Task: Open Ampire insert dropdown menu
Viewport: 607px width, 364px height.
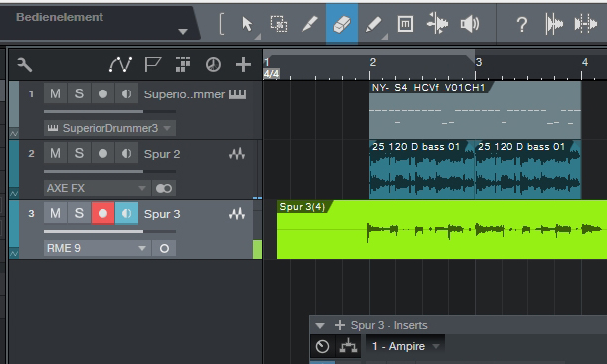Action: [x=436, y=346]
